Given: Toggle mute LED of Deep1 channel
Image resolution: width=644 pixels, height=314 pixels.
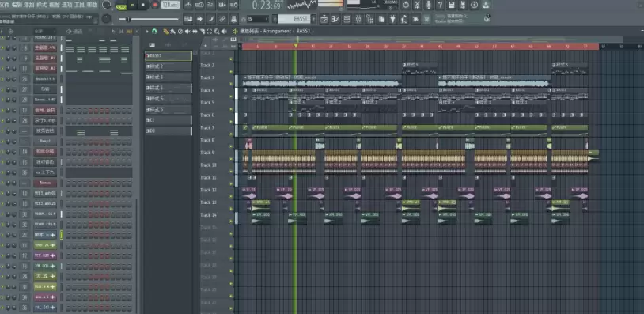Looking at the screenshot, I should [2, 142].
